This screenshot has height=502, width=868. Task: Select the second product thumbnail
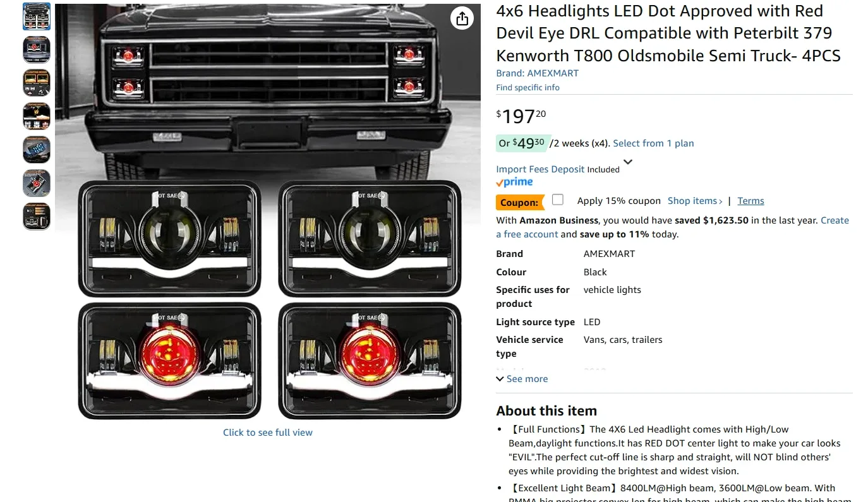click(x=37, y=50)
